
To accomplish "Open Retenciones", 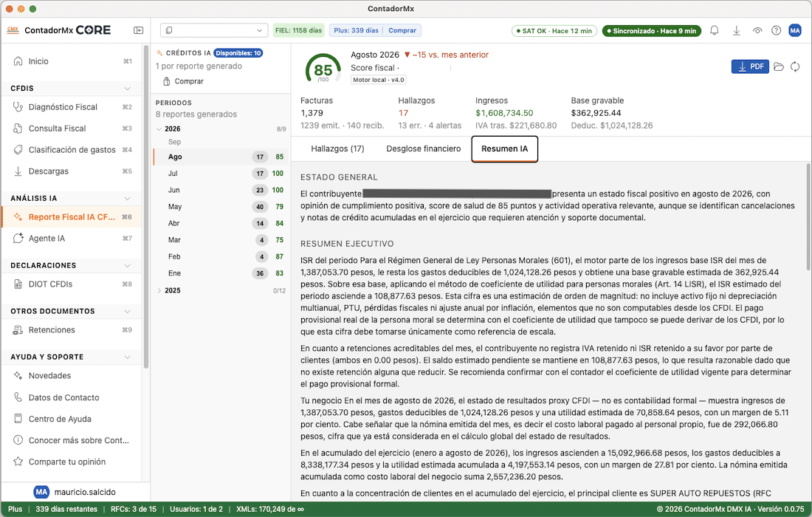I will coord(72,330).
